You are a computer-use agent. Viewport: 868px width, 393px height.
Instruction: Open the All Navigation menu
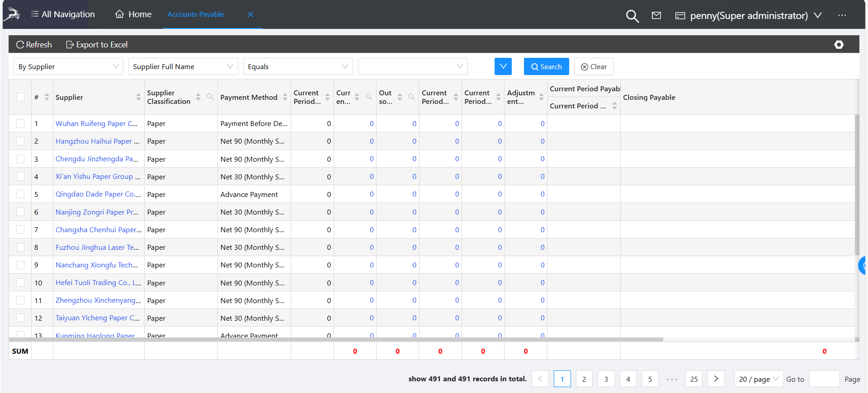pyautogui.click(x=63, y=14)
